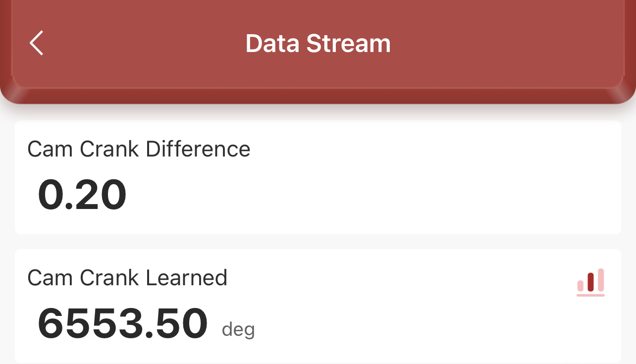This screenshot has width=636, height=364.
Task: Select the Cam Crank Difference label
Action: 139,149
